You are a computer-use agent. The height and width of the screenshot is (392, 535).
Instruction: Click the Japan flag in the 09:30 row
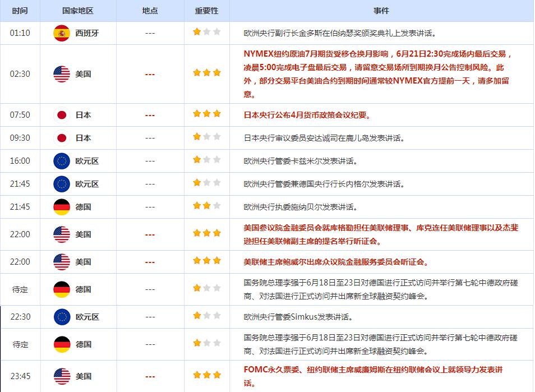pos(62,138)
